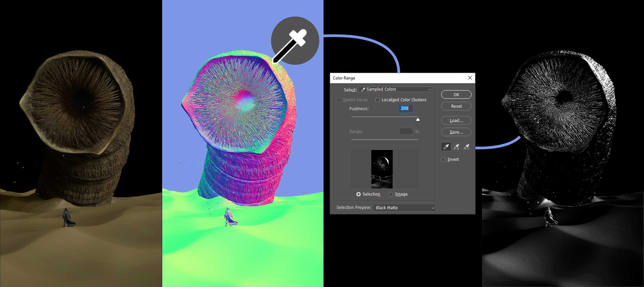Select the Eyedropper tool in Color Range
Viewport: 644px width, 287px height.
tap(446, 147)
